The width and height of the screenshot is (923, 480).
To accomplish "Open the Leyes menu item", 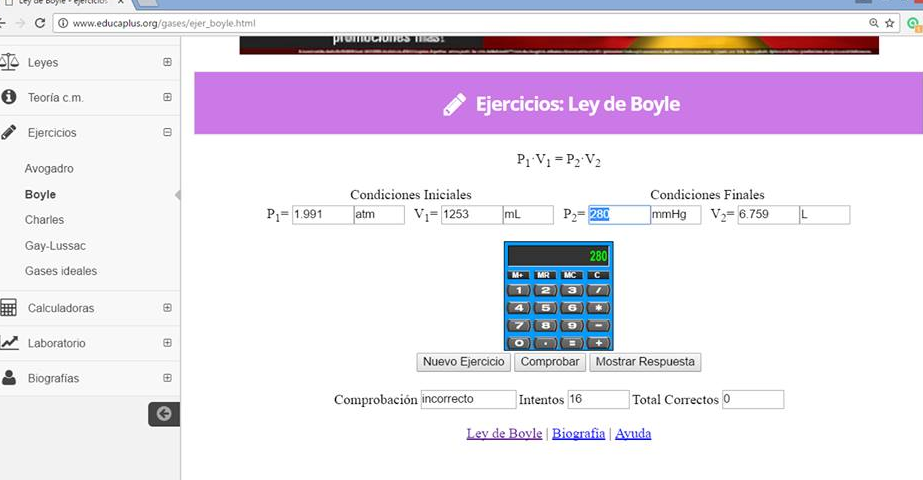I will 42,62.
